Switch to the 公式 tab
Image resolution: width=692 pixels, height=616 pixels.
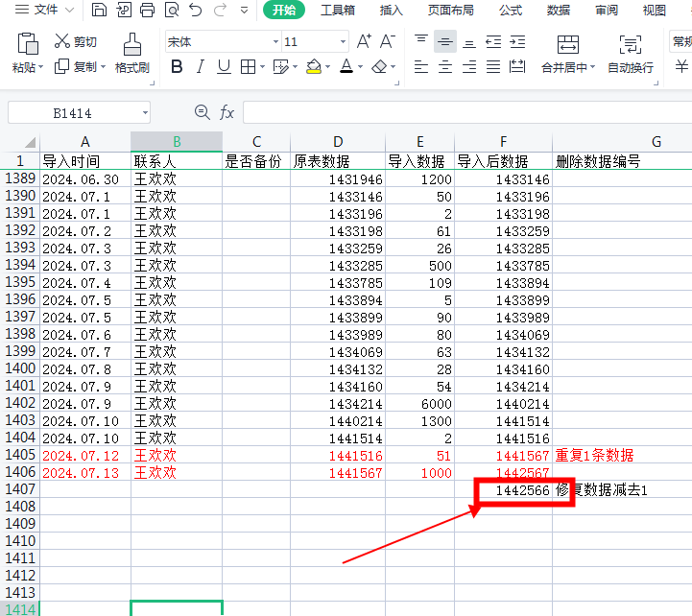click(x=511, y=10)
